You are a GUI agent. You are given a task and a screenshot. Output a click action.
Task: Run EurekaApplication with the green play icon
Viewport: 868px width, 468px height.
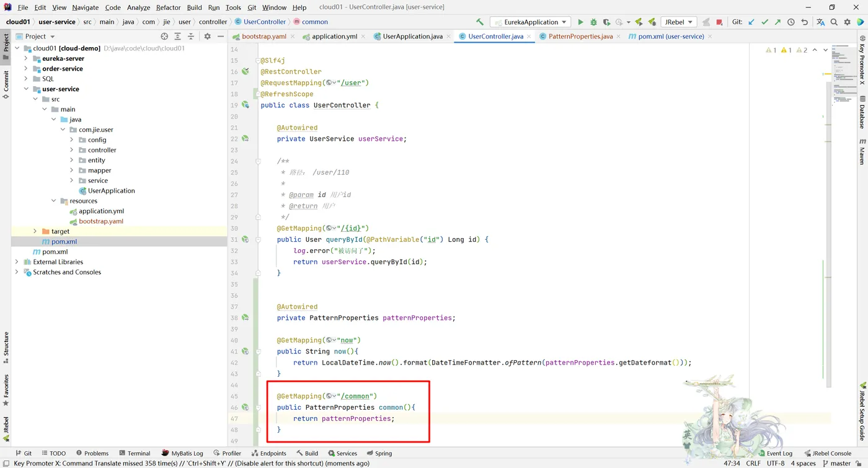coord(580,22)
